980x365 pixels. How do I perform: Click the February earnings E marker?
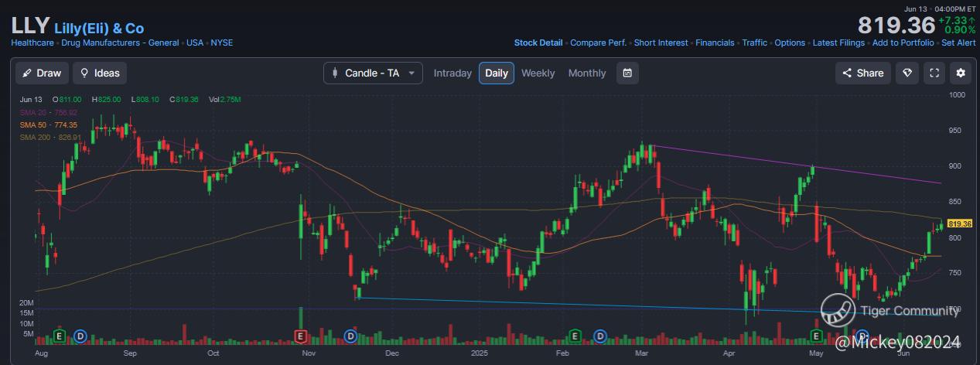(575, 336)
